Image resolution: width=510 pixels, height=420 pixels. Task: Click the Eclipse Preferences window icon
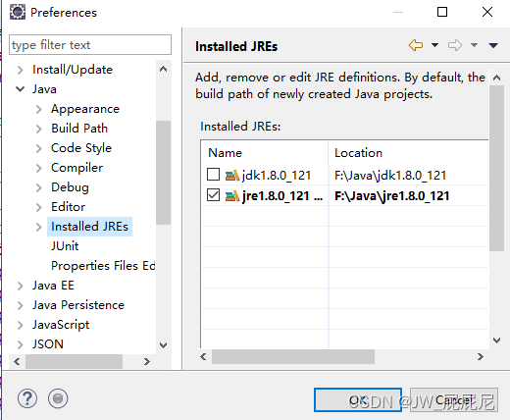click(x=18, y=12)
